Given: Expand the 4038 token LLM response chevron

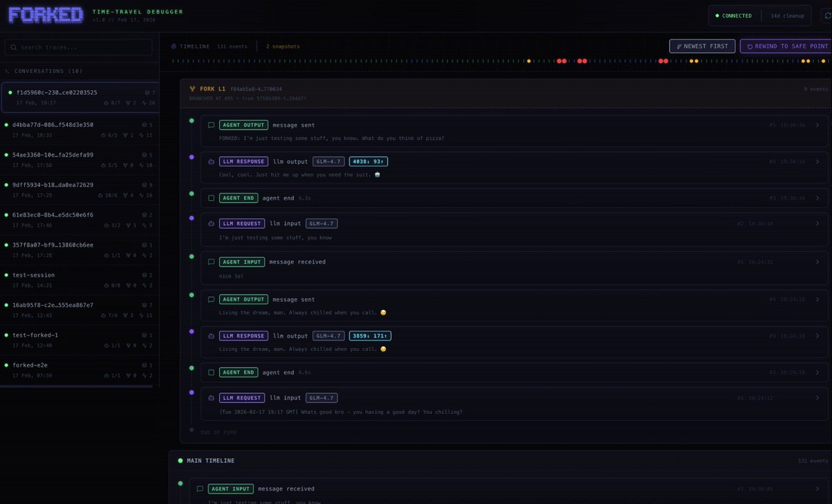Looking at the screenshot, I should click(817, 162).
